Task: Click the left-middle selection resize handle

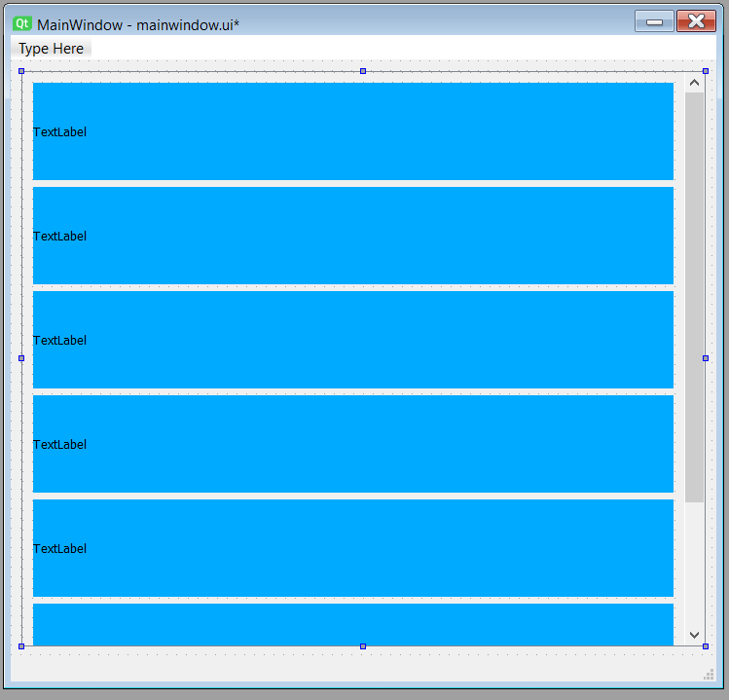Action: [21, 358]
